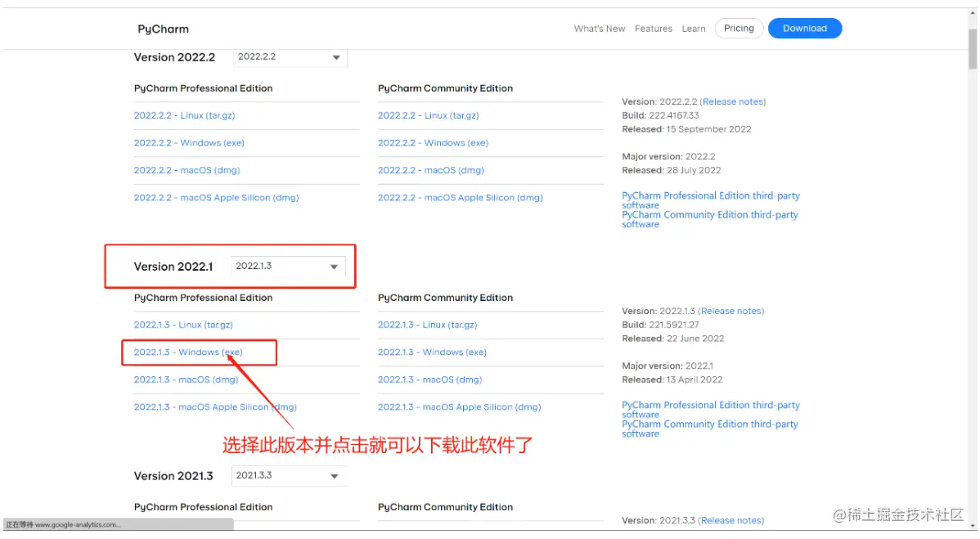Open Community third-party software link under 2022.2.2
This screenshot has width=980, height=539.
click(x=710, y=219)
